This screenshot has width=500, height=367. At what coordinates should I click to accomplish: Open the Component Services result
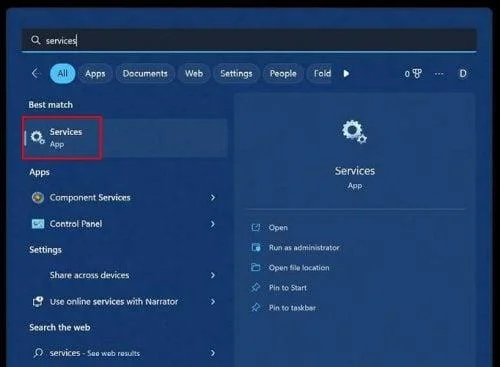[125, 197]
